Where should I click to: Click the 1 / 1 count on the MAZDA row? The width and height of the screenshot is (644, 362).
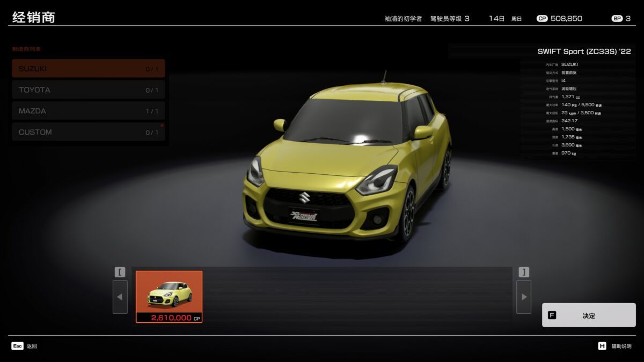152,112
